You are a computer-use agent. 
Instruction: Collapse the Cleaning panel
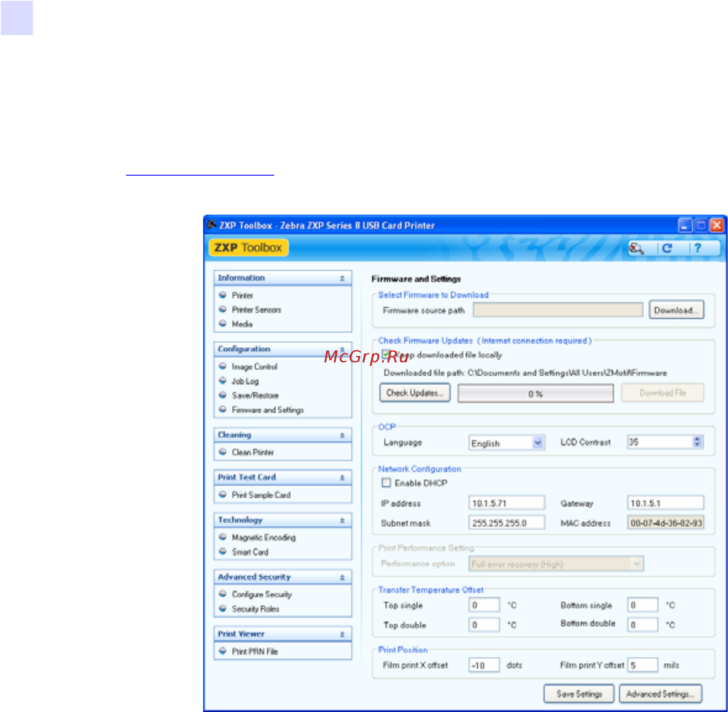click(342, 435)
